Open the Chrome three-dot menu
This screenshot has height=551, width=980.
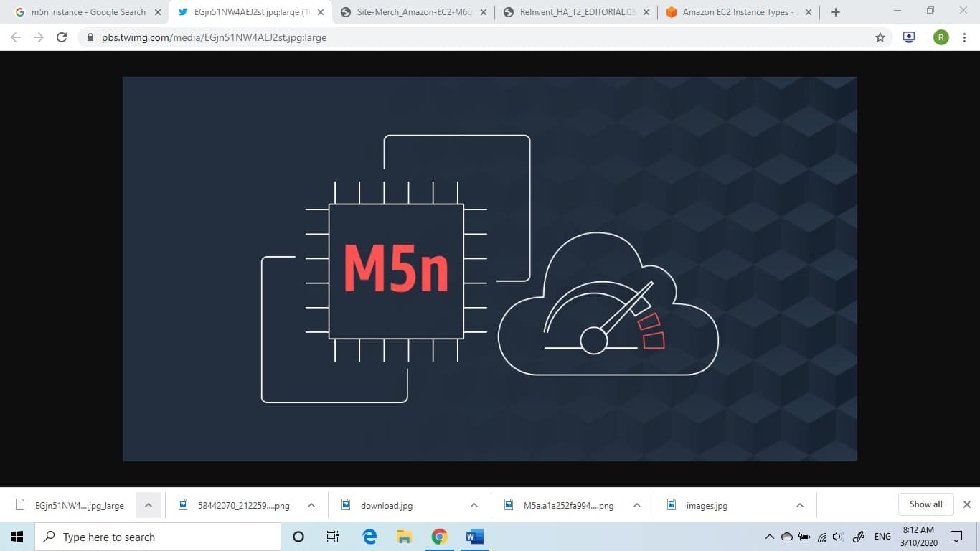click(964, 37)
